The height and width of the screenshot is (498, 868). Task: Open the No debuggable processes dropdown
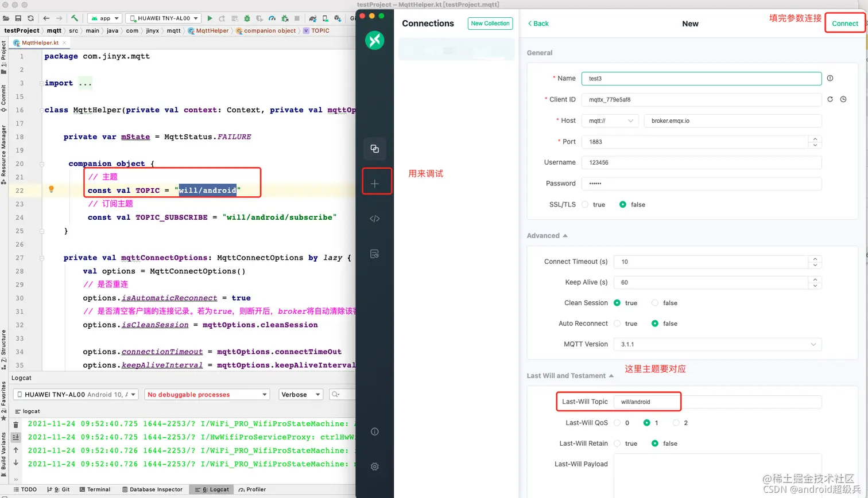pos(207,395)
